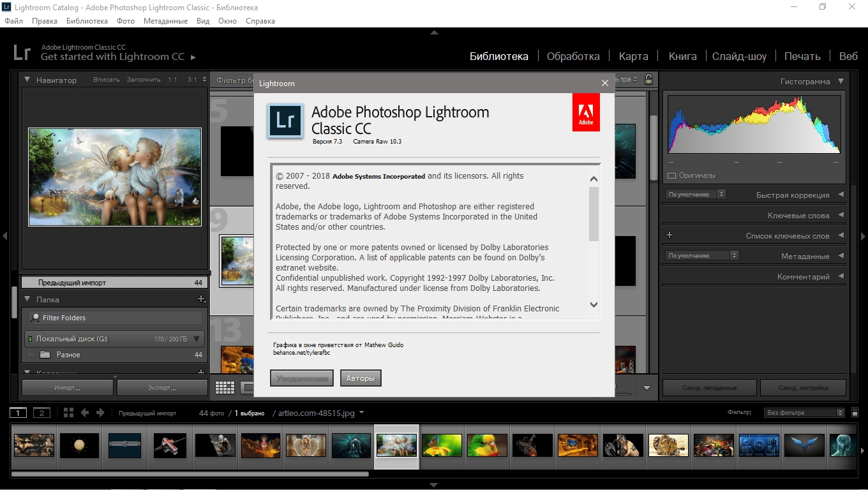This screenshot has height=490, width=868.
Task: Open the Правка menu
Action: [45, 21]
